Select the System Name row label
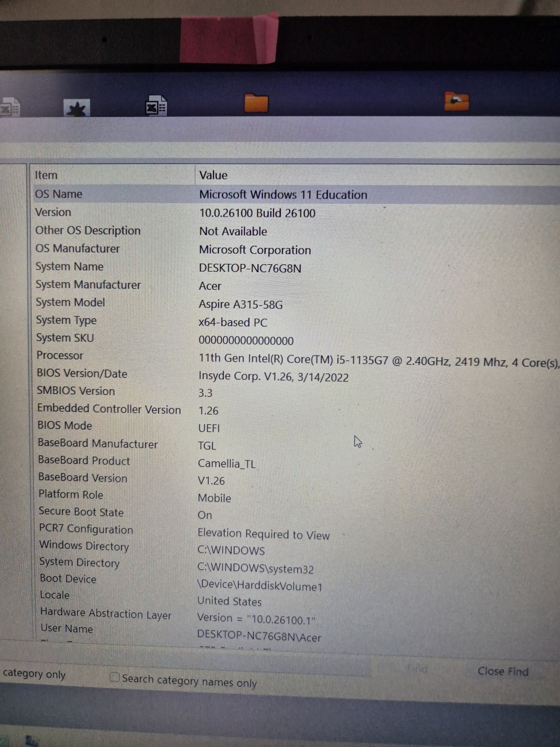 tap(69, 266)
